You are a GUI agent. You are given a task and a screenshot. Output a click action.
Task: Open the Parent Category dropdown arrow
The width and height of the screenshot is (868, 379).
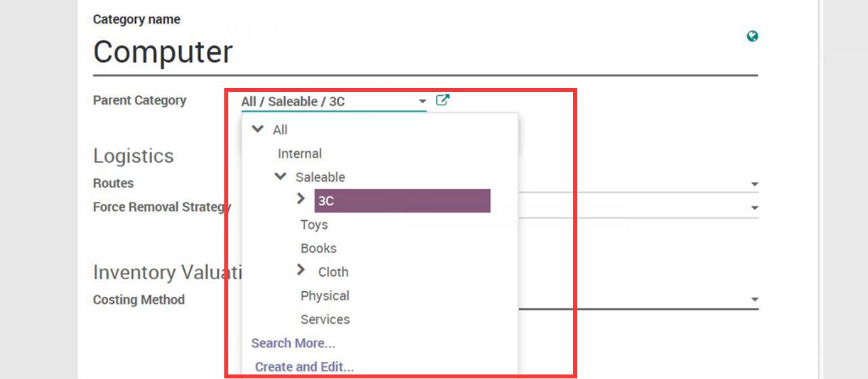pos(422,101)
